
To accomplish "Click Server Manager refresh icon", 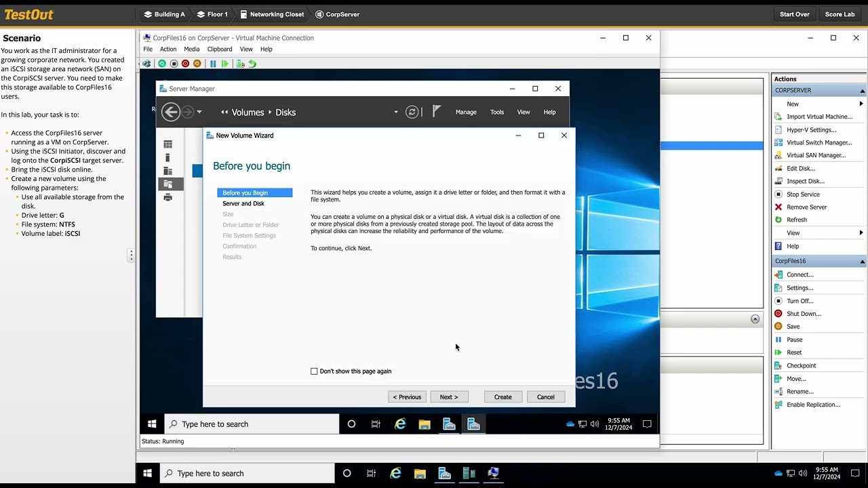I will point(412,112).
